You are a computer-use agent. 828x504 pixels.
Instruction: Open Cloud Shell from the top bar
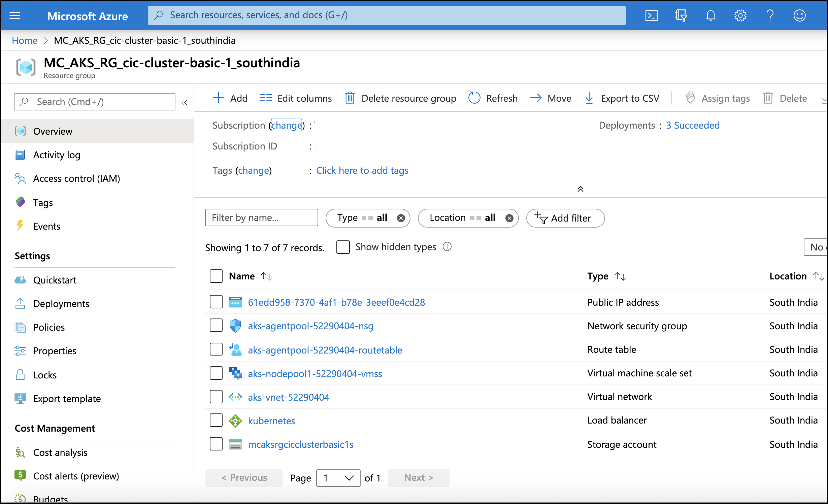(651, 15)
